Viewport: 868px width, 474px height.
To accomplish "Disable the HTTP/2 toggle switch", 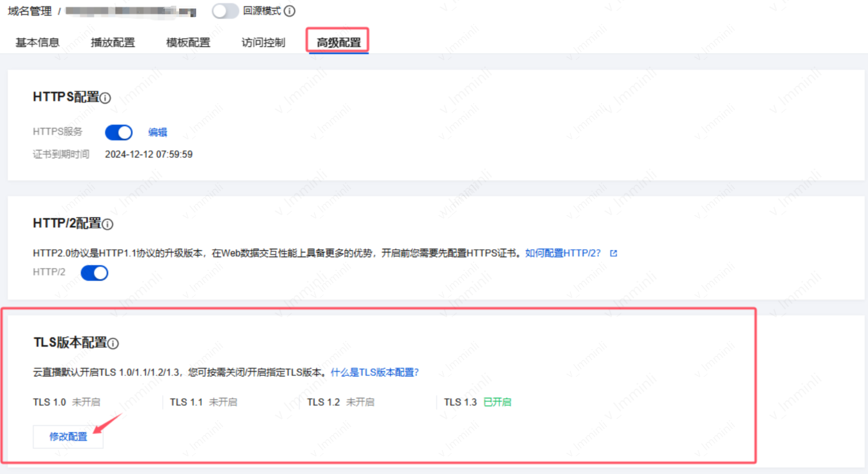I will pos(95,273).
